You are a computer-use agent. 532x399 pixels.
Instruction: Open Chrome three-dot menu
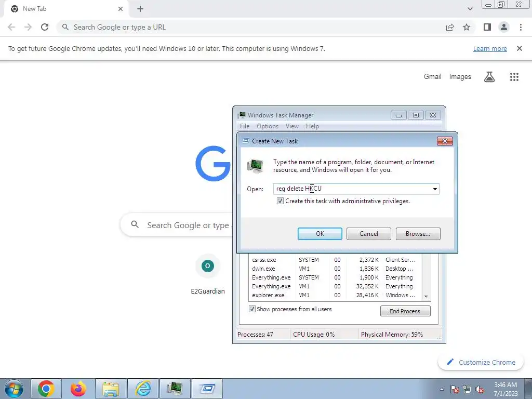coord(521,27)
